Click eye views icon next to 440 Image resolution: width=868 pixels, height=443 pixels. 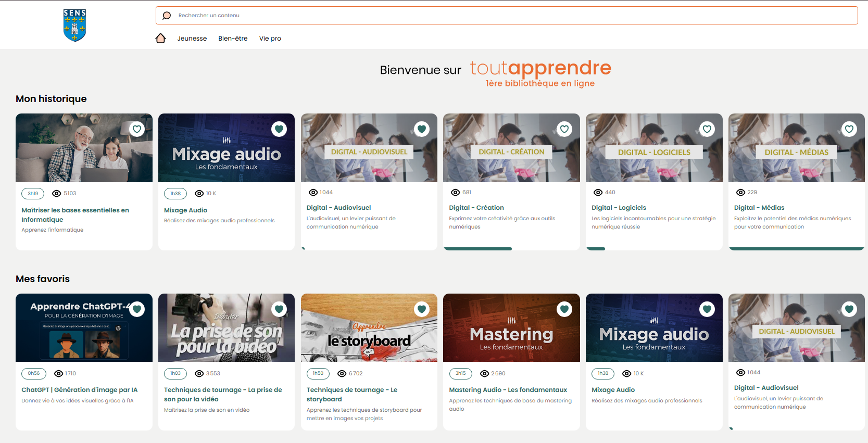598,193
